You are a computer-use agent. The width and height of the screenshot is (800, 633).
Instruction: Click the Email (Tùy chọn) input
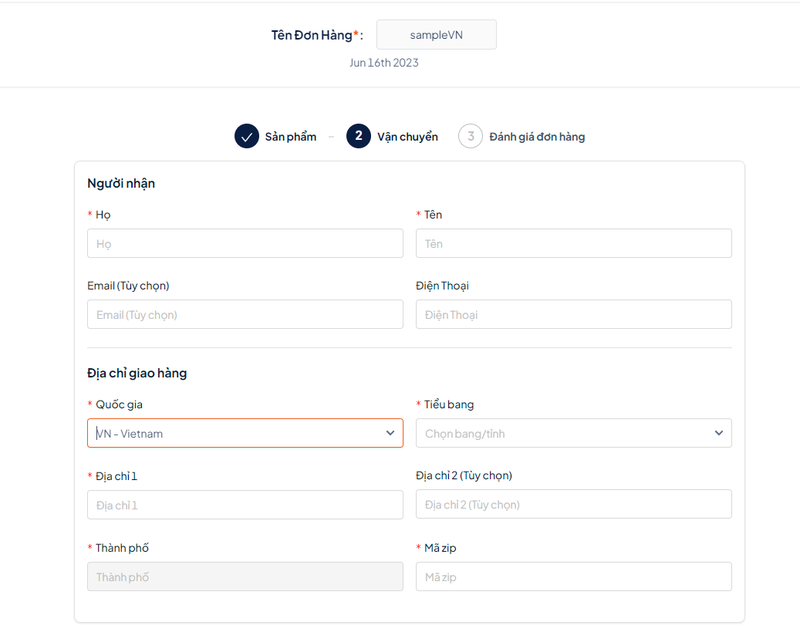245,314
